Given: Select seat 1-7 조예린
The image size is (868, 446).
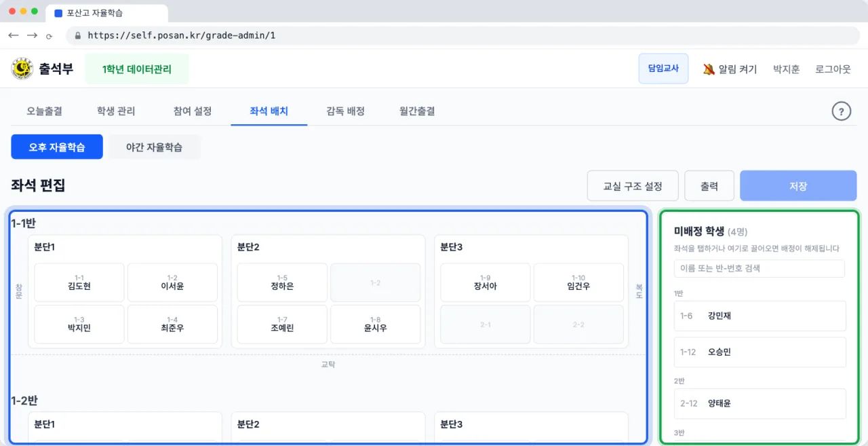Looking at the screenshot, I should coord(282,324).
